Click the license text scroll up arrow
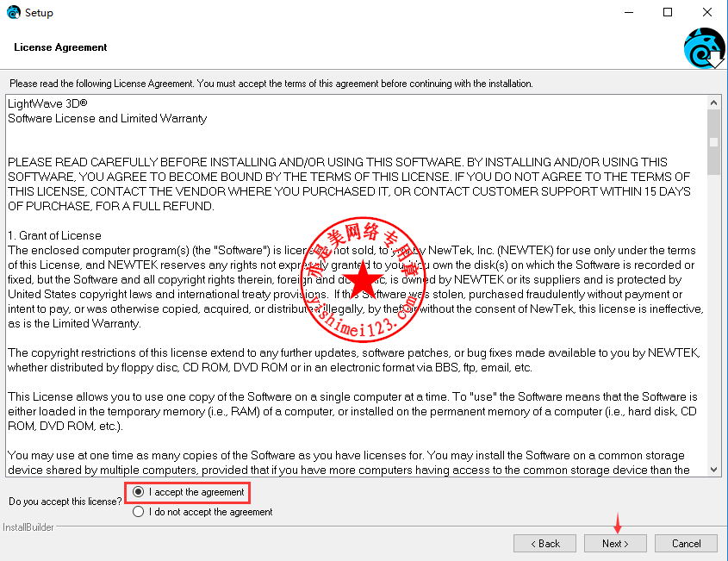The height and width of the screenshot is (561, 728). pos(713,103)
